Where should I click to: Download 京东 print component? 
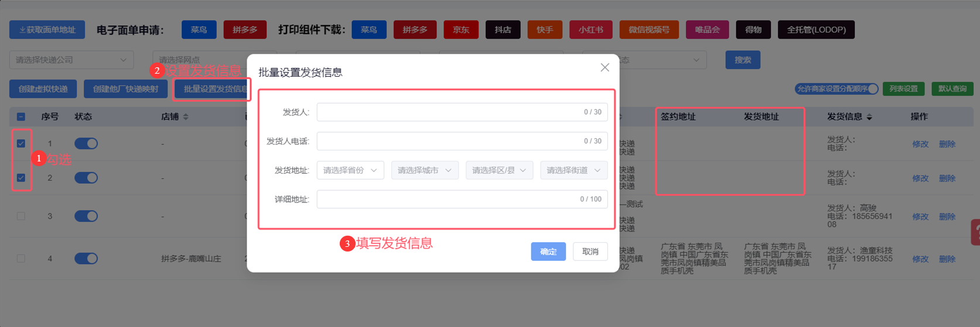pos(461,30)
